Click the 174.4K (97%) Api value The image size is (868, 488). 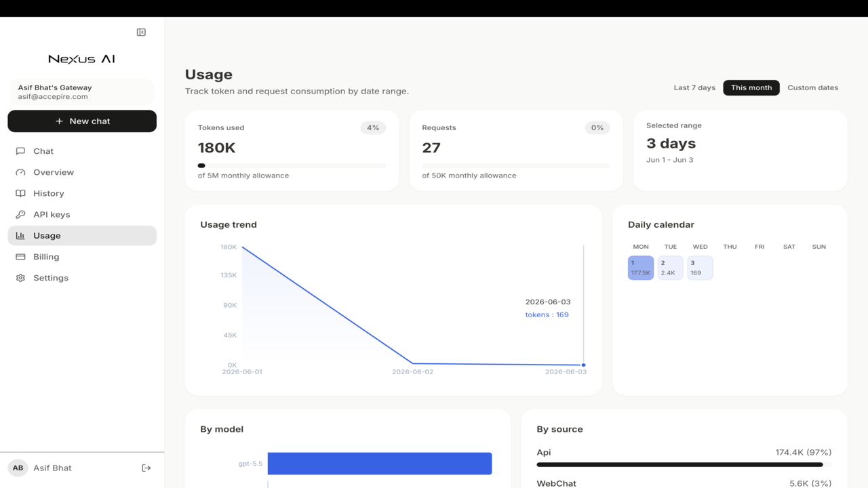tap(804, 452)
